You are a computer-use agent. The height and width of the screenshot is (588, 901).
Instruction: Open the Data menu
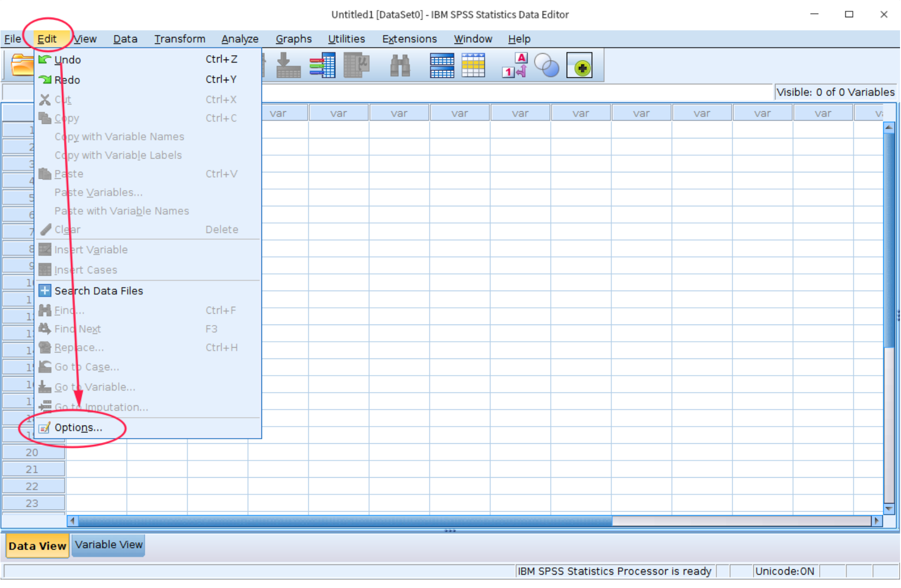pyautogui.click(x=125, y=39)
